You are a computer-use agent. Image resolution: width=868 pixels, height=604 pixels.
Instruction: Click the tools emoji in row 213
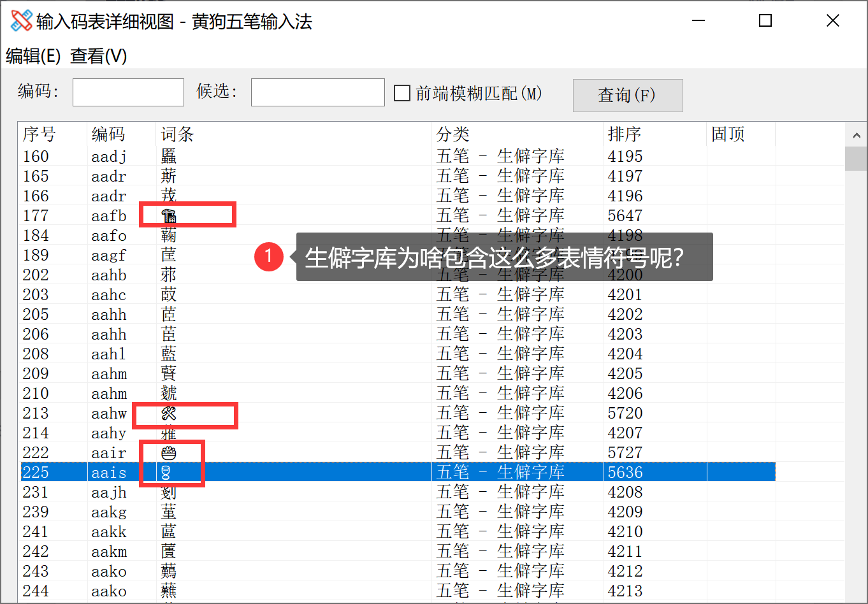pos(168,413)
